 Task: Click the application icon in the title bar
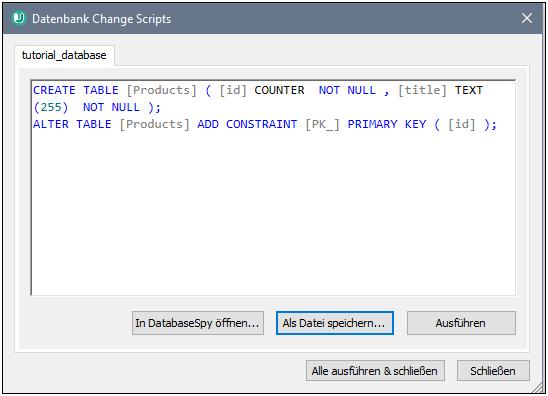point(19,18)
